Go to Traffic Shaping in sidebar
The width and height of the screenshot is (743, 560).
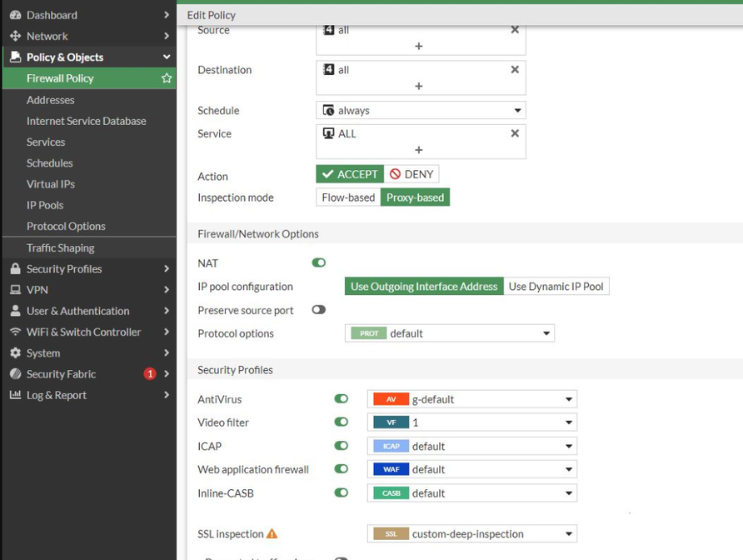coord(60,248)
